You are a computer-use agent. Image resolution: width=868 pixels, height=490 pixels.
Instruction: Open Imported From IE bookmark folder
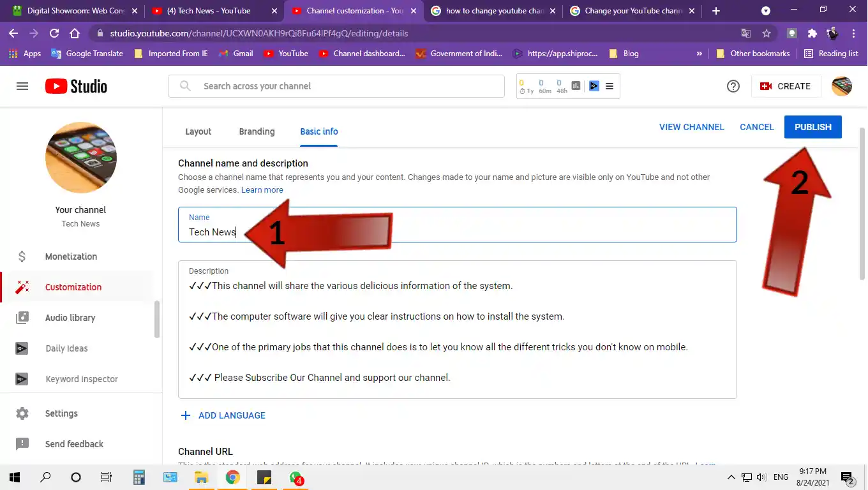pos(171,54)
